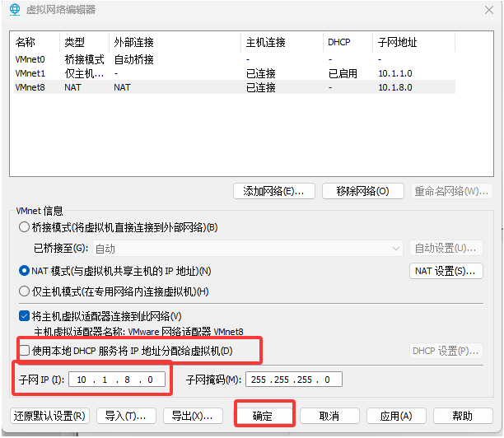Select the VMnet1 row
Screen dimensions: 504x438
(x=235, y=73)
